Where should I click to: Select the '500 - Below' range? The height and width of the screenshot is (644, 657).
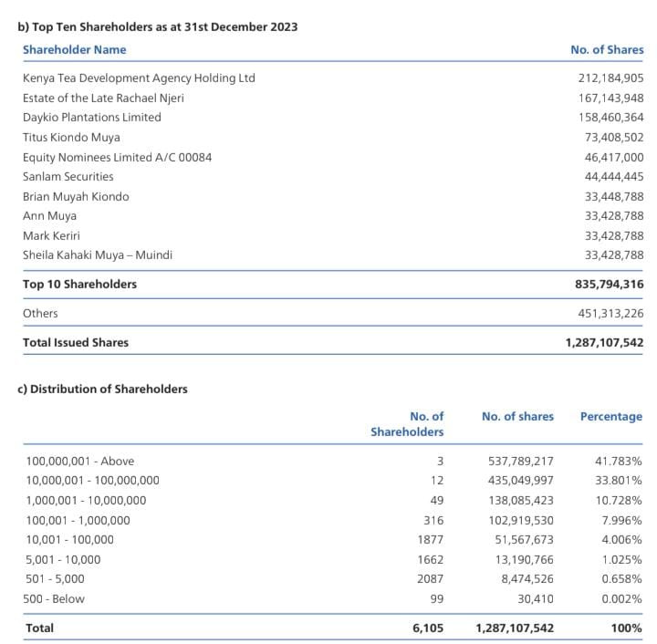point(54,599)
